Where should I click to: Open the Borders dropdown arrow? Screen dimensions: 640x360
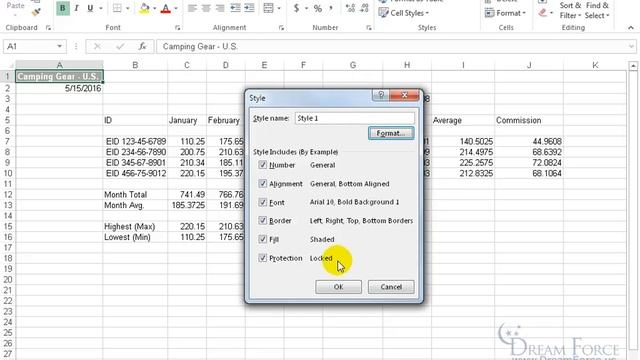point(128,9)
